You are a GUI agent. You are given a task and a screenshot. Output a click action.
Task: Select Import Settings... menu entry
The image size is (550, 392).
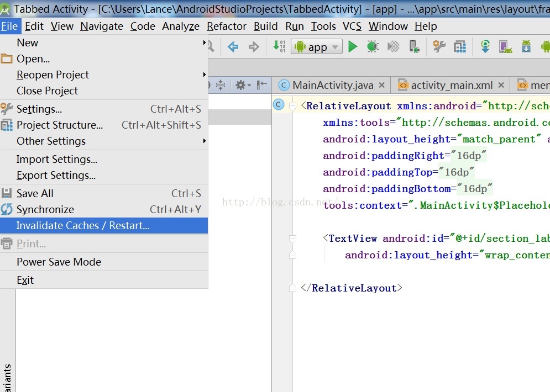click(x=104, y=160)
